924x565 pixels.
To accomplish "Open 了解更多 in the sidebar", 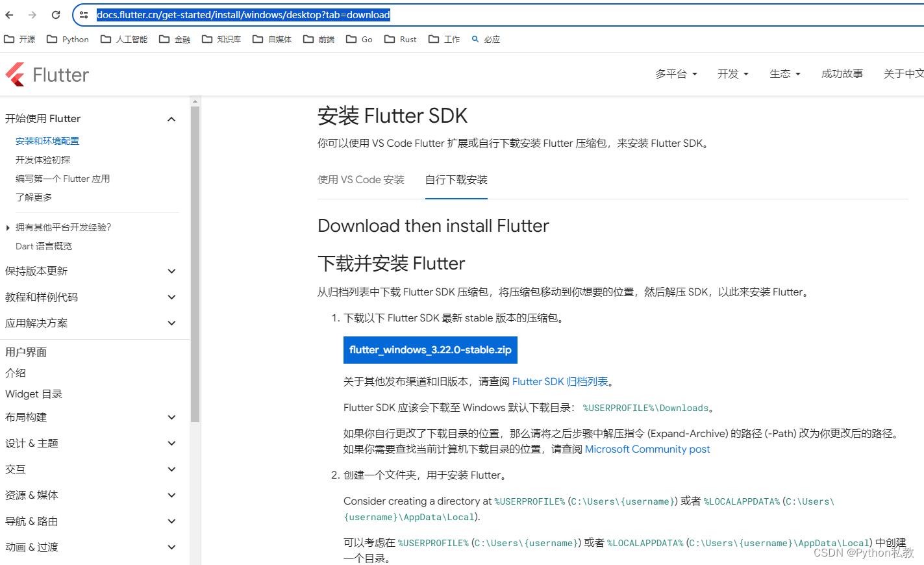I will pyautogui.click(x=34, y=197).
